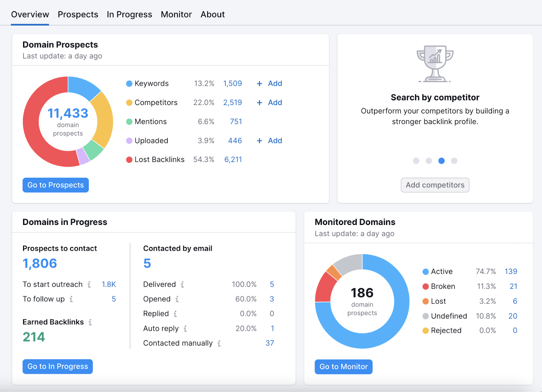Image resolution: width=542 pixels, height=392 pixels.
Task: Click the info icon next to Opened
Action: coord(178,299)
